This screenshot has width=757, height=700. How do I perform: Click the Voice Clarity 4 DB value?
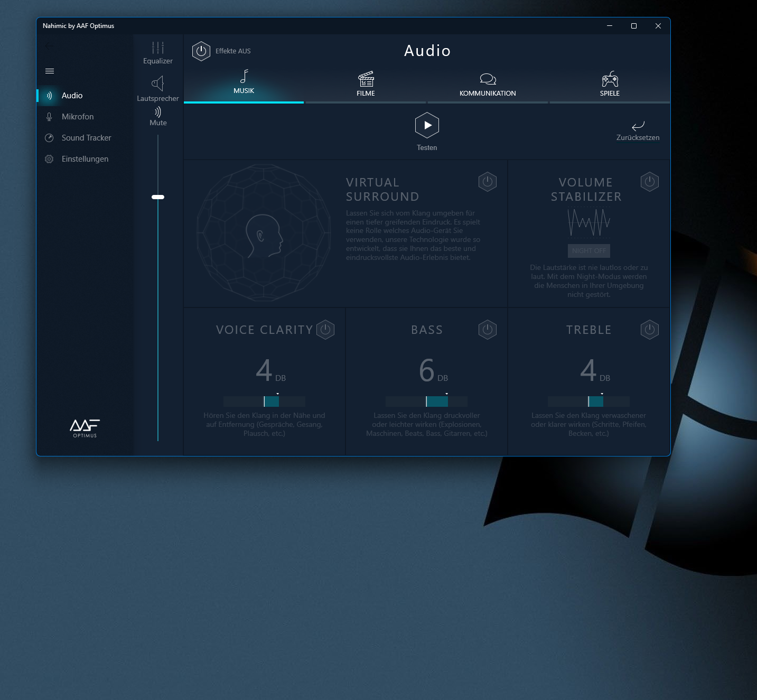point(271,370)
